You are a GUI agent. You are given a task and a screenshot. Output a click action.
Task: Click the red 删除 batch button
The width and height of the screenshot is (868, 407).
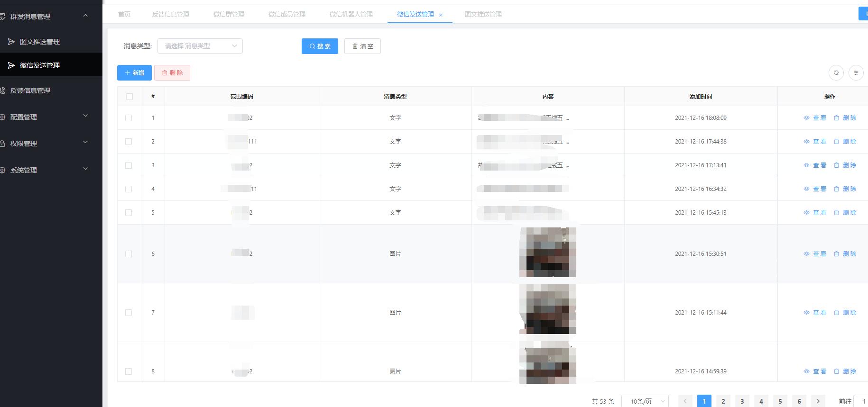click(172, 72)
